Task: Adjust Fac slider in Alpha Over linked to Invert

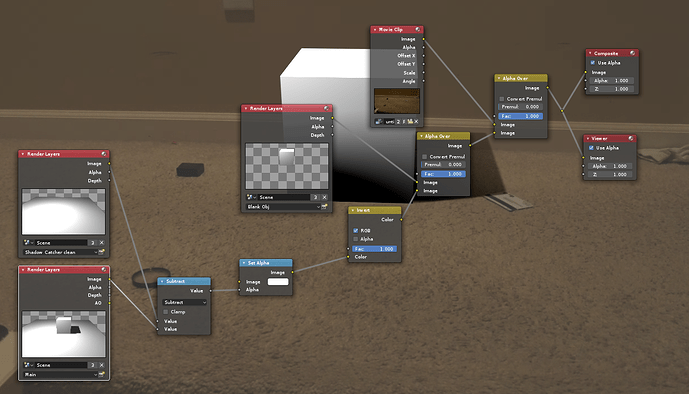Action: (443, 174)
